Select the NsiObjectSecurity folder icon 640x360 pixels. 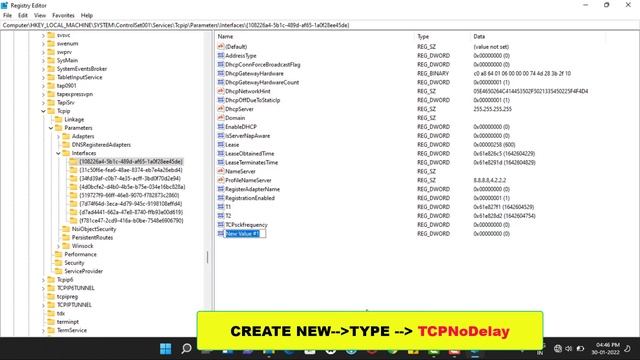(66, 229)
